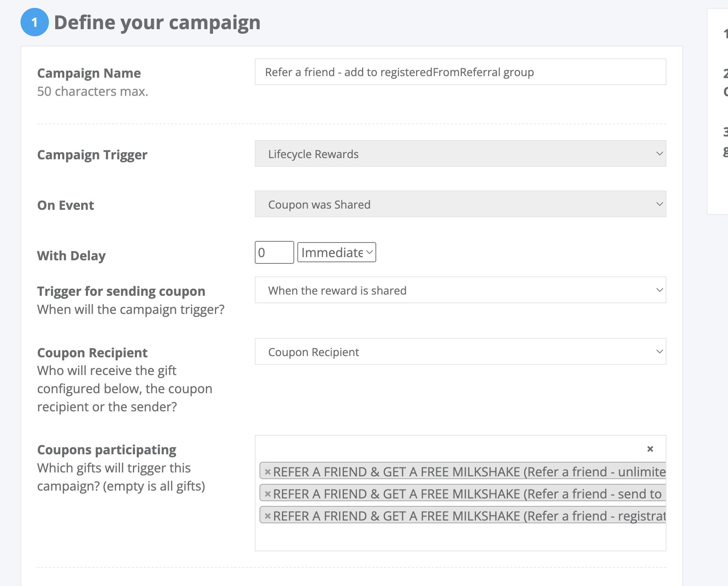Remove the 'Refer a friend - unlimite' coupon tag
Image resolution: width=728 pixels, height=586 pixels.
point(268,472)
